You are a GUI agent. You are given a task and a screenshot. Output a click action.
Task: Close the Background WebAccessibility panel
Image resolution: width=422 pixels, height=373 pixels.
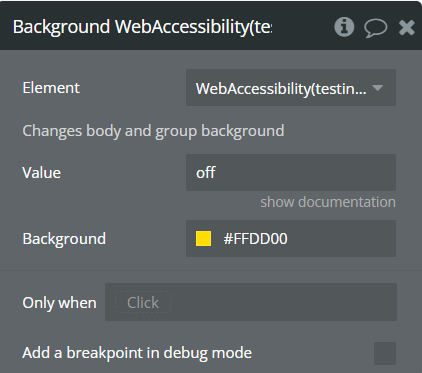coord(407,27)
